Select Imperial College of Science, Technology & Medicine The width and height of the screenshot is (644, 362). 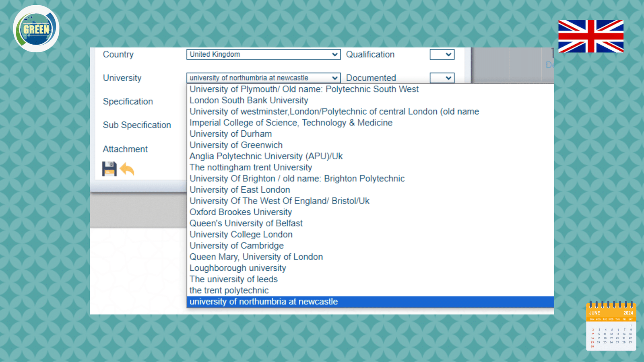pyautogui.click(x=291, y=123)
